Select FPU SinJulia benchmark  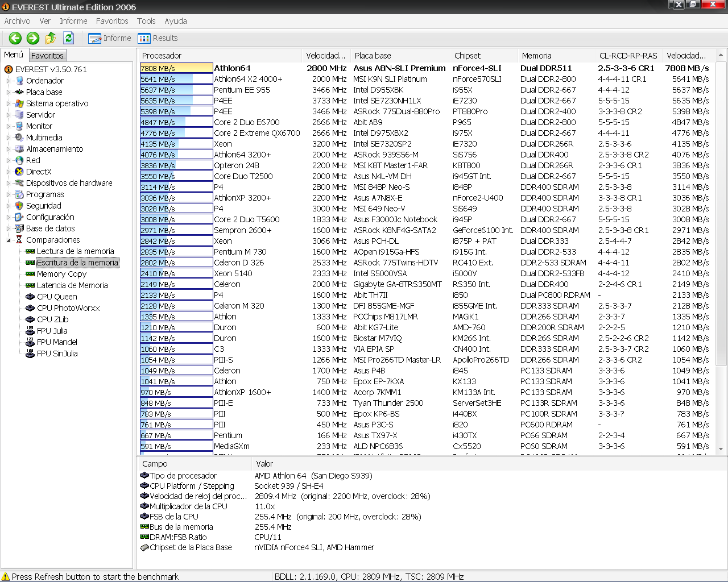click(57, 354)
